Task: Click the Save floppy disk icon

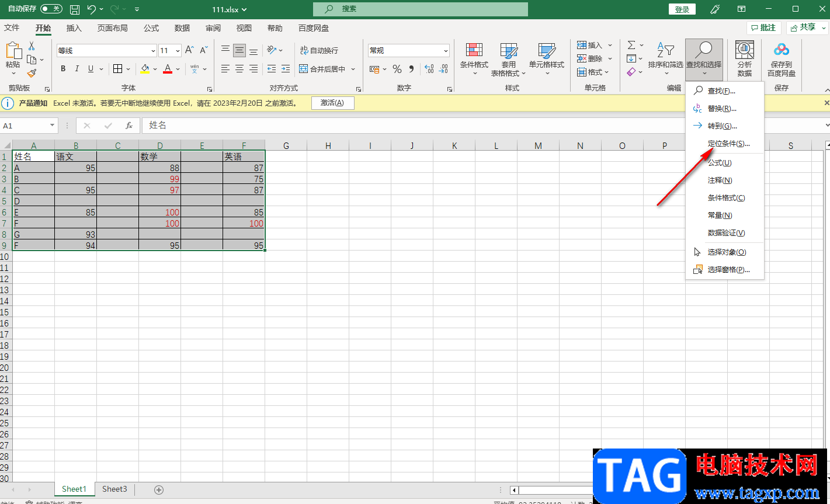Action: tap(74, 9)
